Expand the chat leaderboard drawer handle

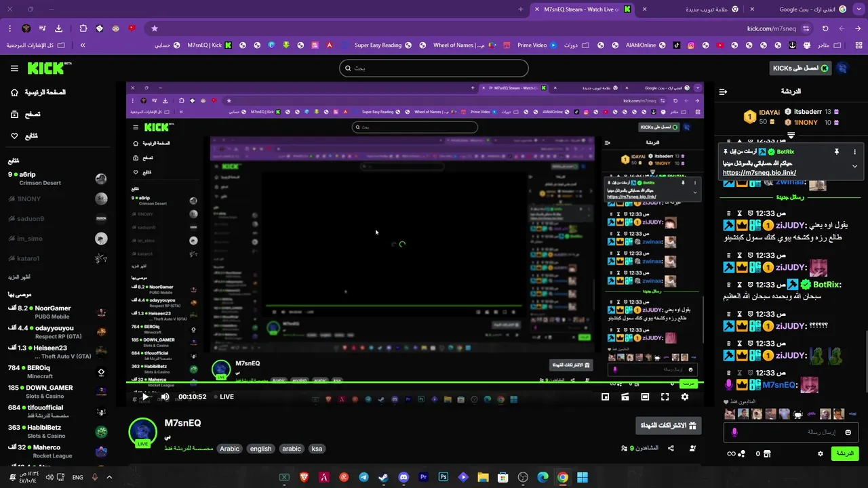point(791,136)
